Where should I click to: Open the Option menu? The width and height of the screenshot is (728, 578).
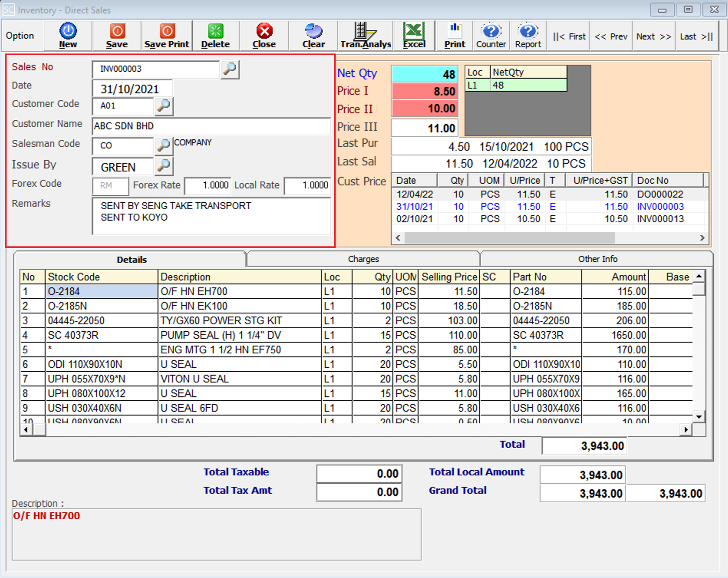tap(20, 36)
